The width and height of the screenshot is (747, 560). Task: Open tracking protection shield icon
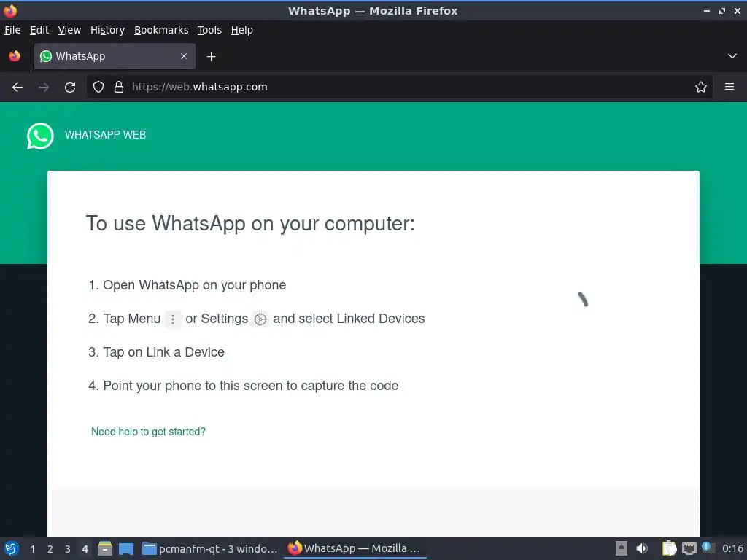tap(98, 87)
